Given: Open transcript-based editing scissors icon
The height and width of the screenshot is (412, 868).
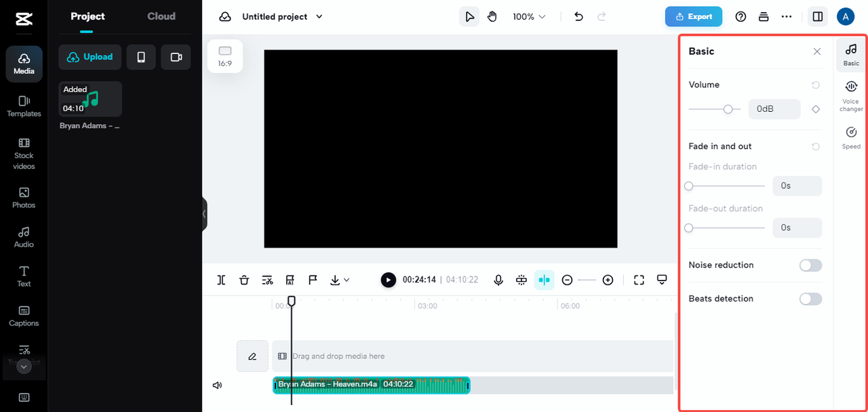Looking at the screenshot, I should tap(267, 280).
